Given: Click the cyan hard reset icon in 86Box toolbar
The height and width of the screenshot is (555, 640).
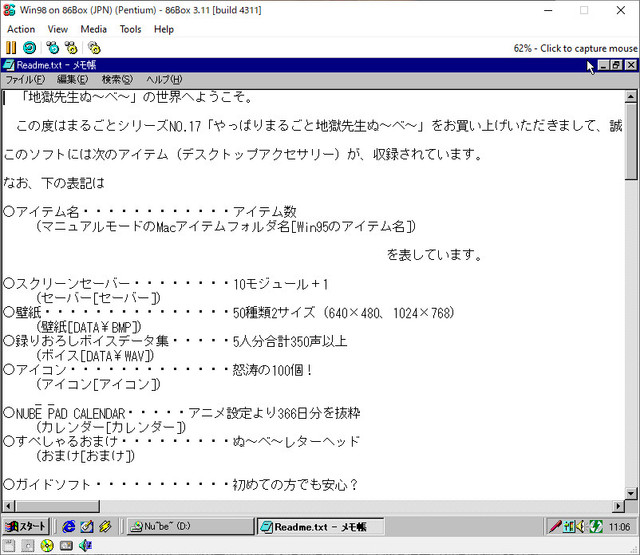Looking at the screenshot, I should (x=29, y=48).
